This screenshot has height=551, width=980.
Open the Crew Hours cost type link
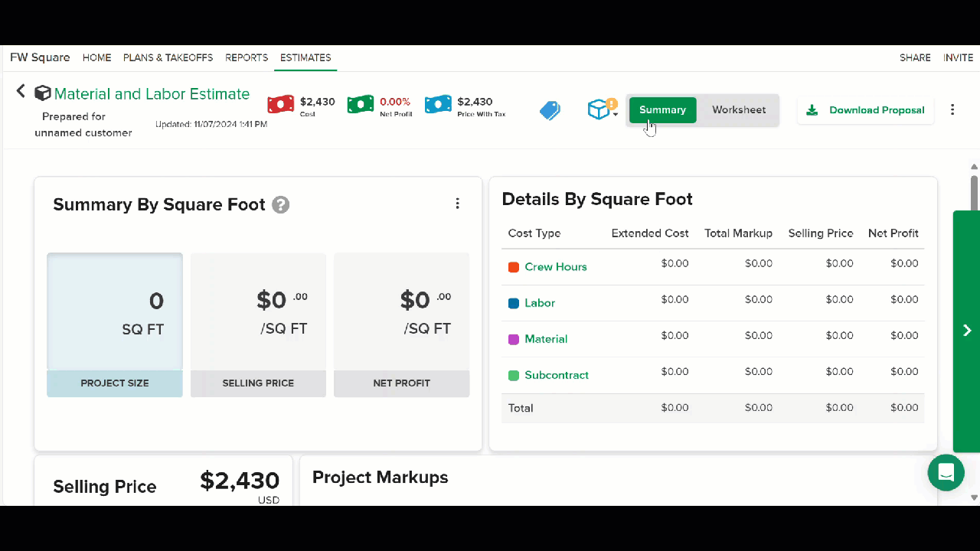point(556,267)
